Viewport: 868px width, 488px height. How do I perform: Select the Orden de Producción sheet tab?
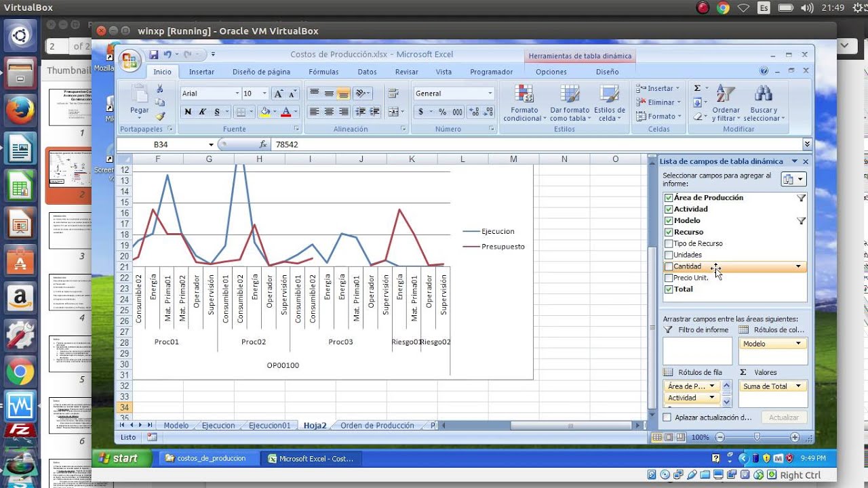(377, 426)
